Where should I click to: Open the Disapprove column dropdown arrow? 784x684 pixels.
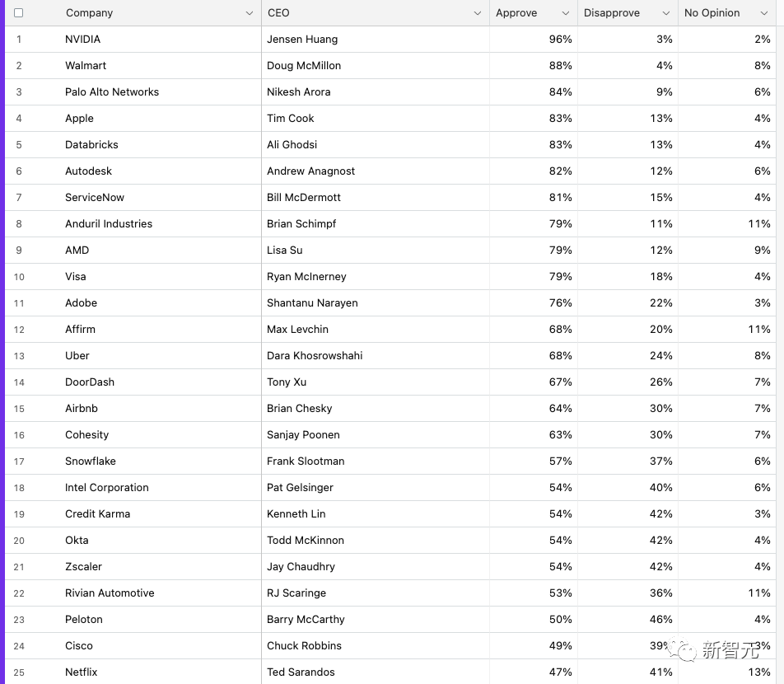pos(665,13)
